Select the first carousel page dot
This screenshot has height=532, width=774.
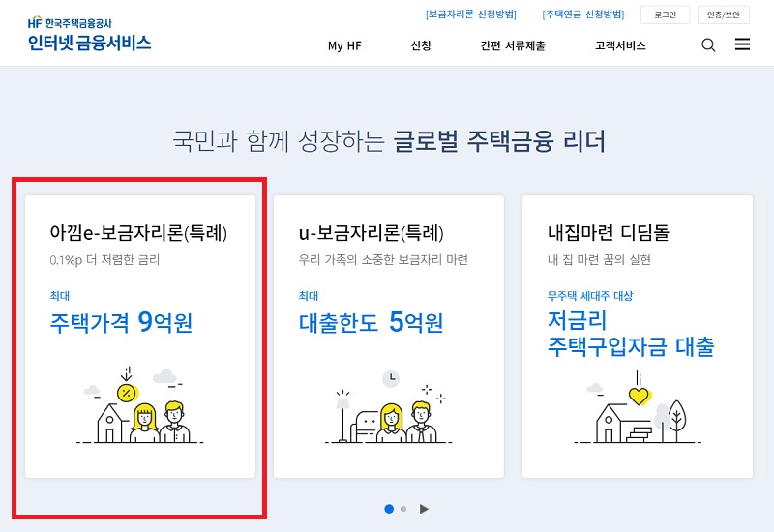[x=389, y=509]
